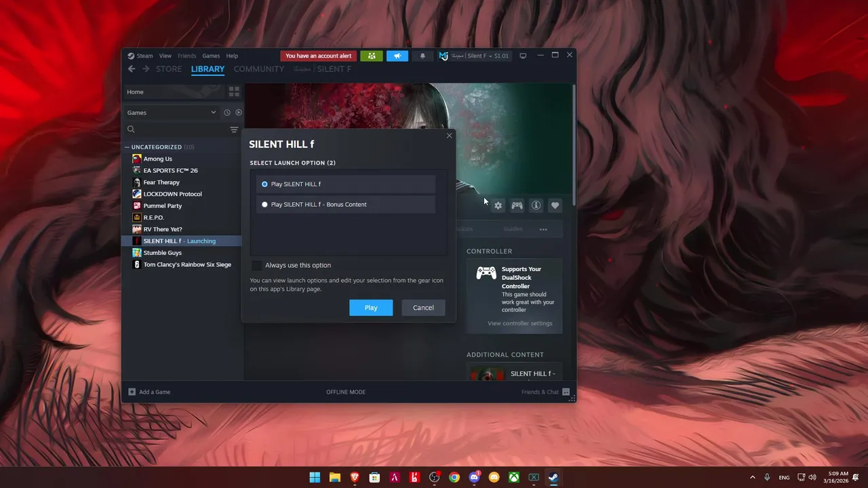
Task: Switch to the STORE tab
Action: (x=169, y=69)
